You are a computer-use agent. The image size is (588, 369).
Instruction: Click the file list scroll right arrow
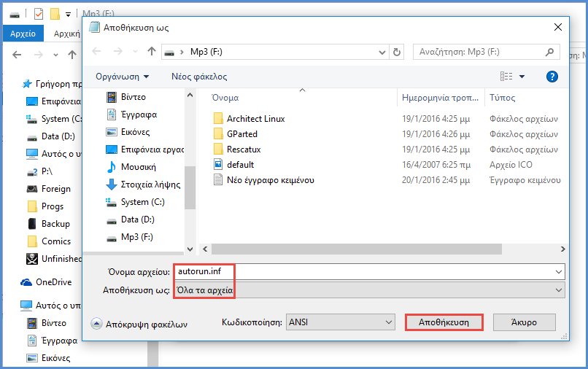coord(562,249)
